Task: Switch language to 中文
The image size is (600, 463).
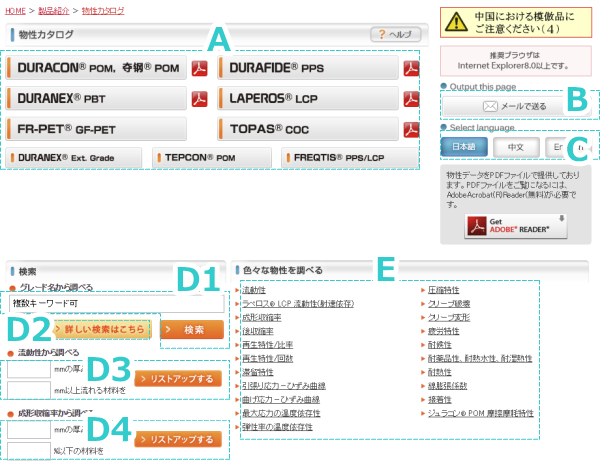Action: 516,147
